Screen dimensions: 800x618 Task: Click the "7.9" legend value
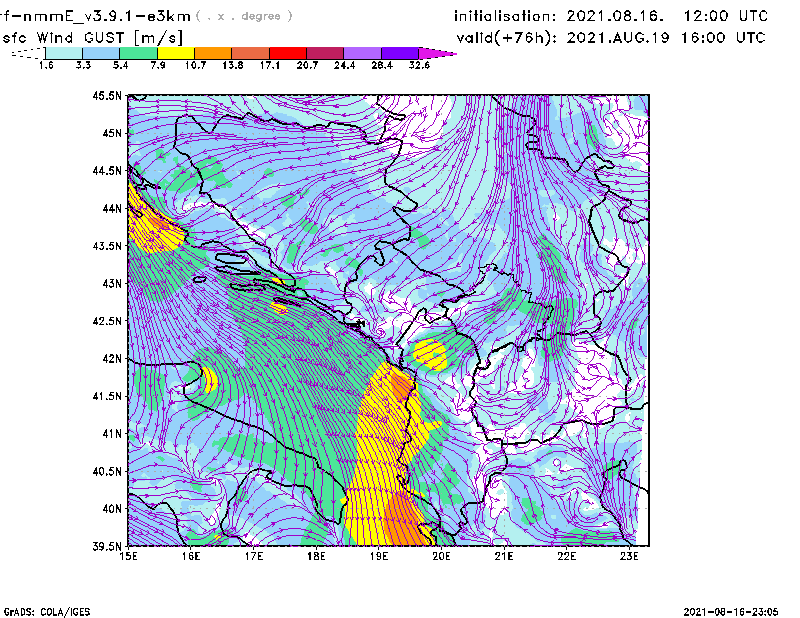click(x=158, y=65)
